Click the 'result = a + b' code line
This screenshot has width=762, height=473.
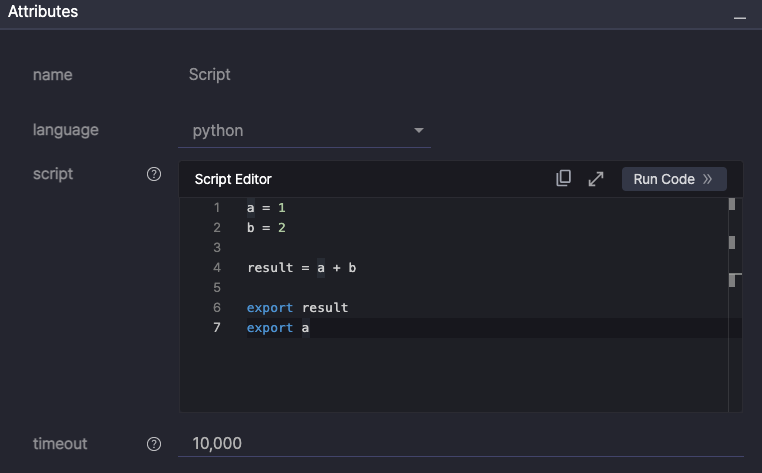301,268
